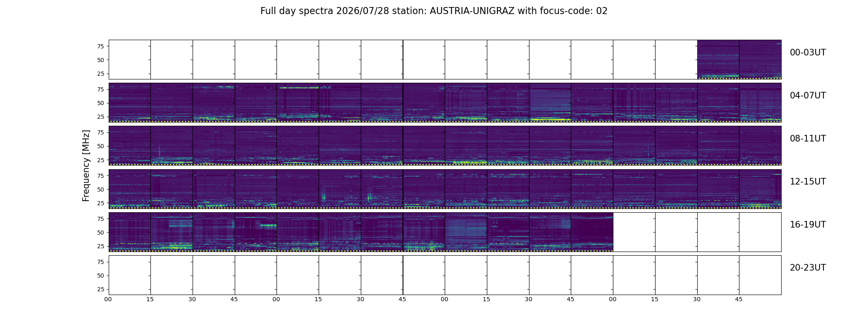Click the 16-19UT row label
868x331 pixels.
pos(808,225)
